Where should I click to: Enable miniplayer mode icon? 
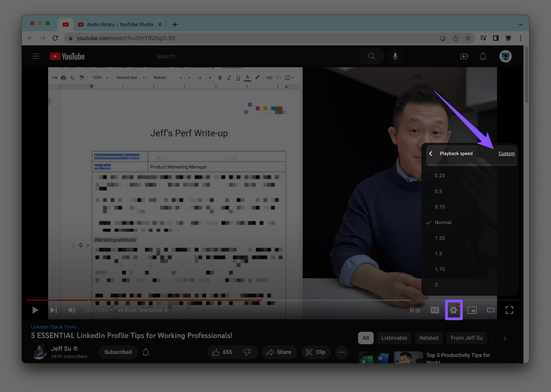coord(472,310)
